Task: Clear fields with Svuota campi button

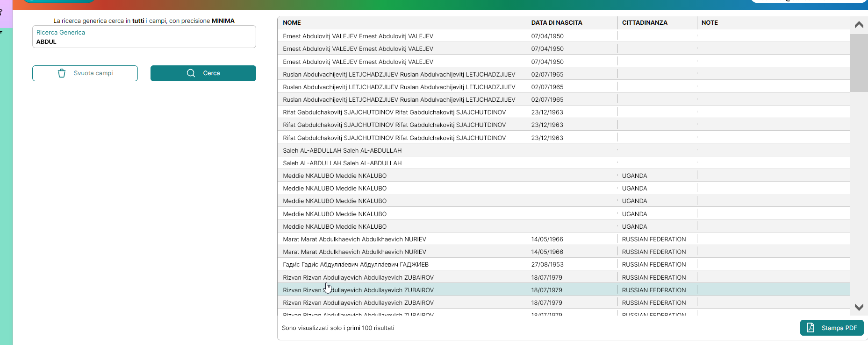Action: 85,73
